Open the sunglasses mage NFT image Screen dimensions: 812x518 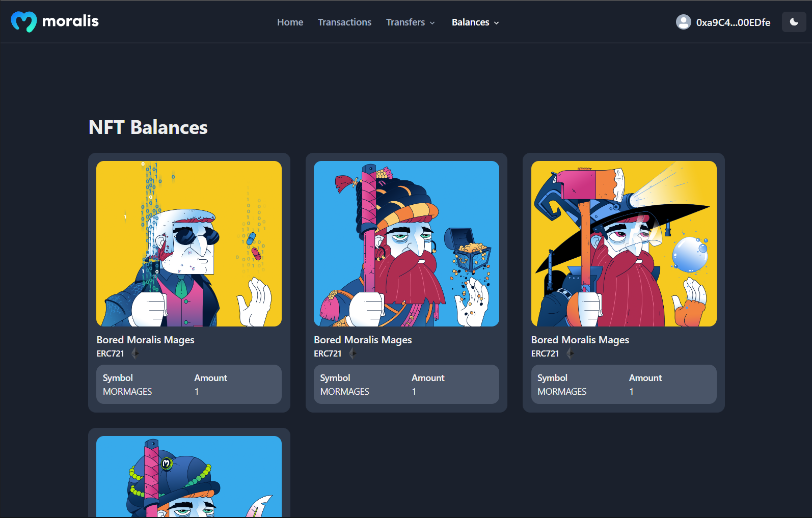(189, 243)
